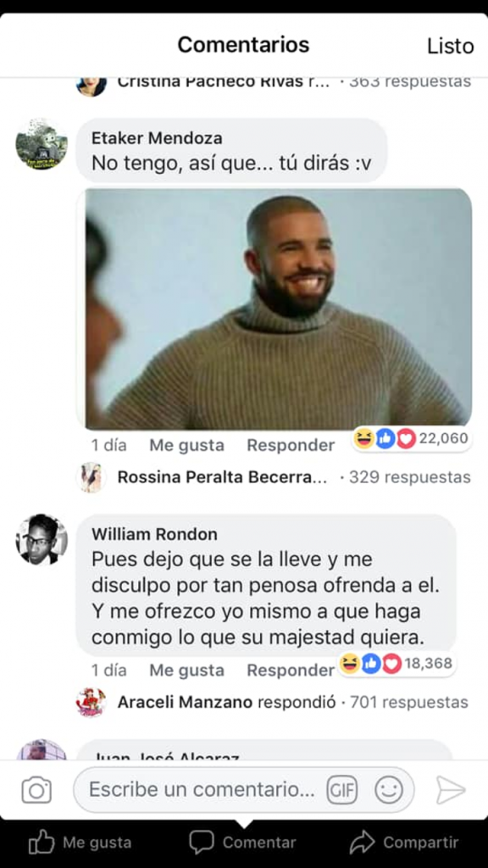The width and height of the screenshot is (488, 868).
Task: Open Etaker Mendoza's profile picture
Action: [42, 144]
